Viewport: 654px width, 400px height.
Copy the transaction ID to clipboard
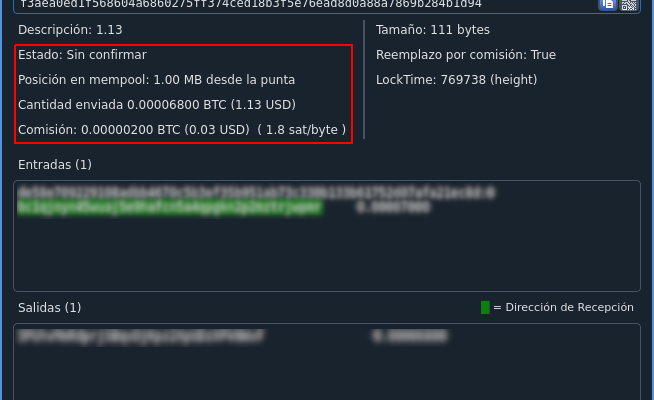[x=607, y=4]
